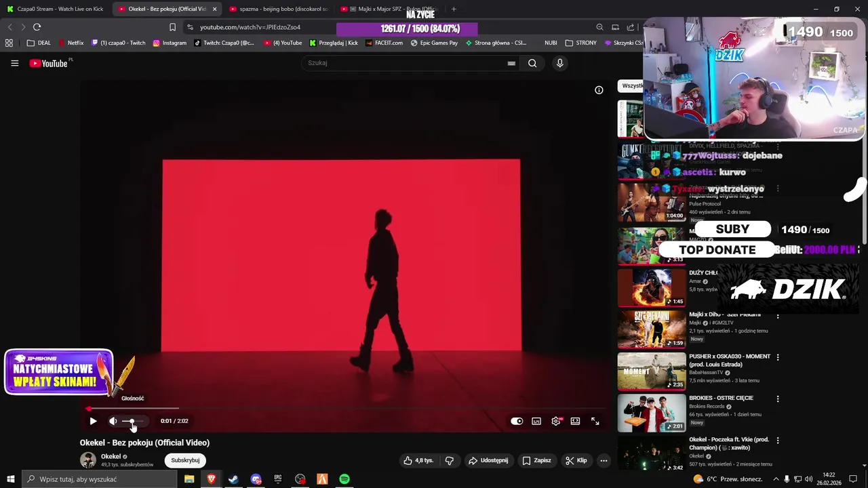Open the Okekel channel avatar
Screen dimensions: 868x488
coord(88,460)
